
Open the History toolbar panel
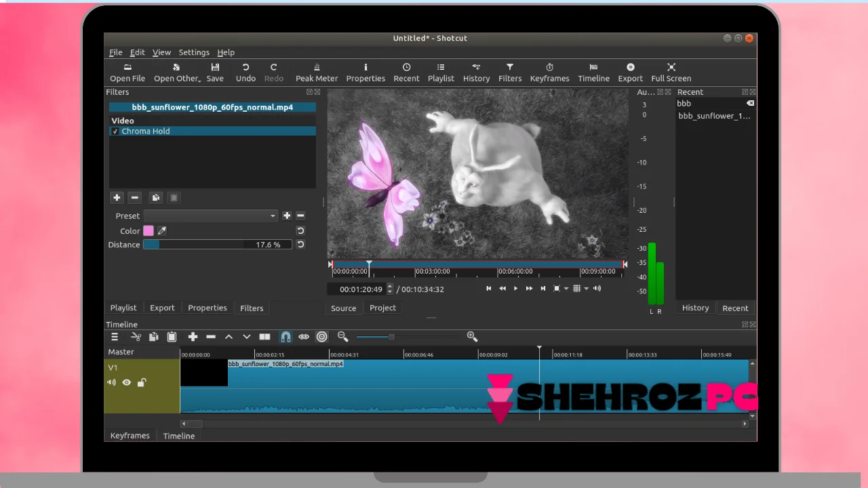476,72
